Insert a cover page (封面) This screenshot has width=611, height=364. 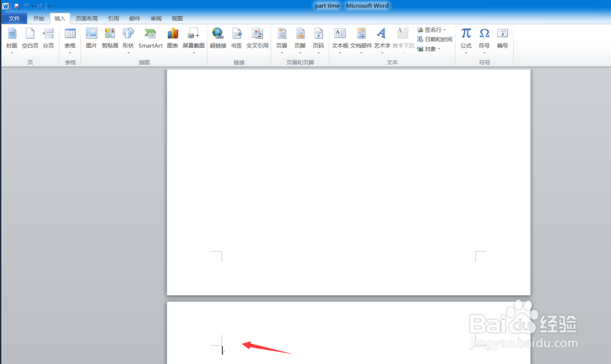click(12, 40)
